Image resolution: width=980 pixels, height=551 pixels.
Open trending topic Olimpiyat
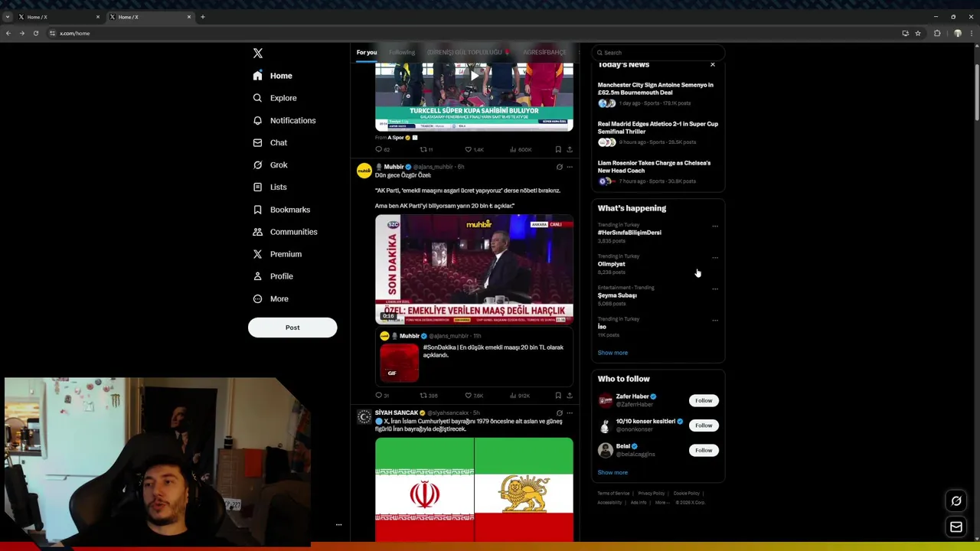611,264
